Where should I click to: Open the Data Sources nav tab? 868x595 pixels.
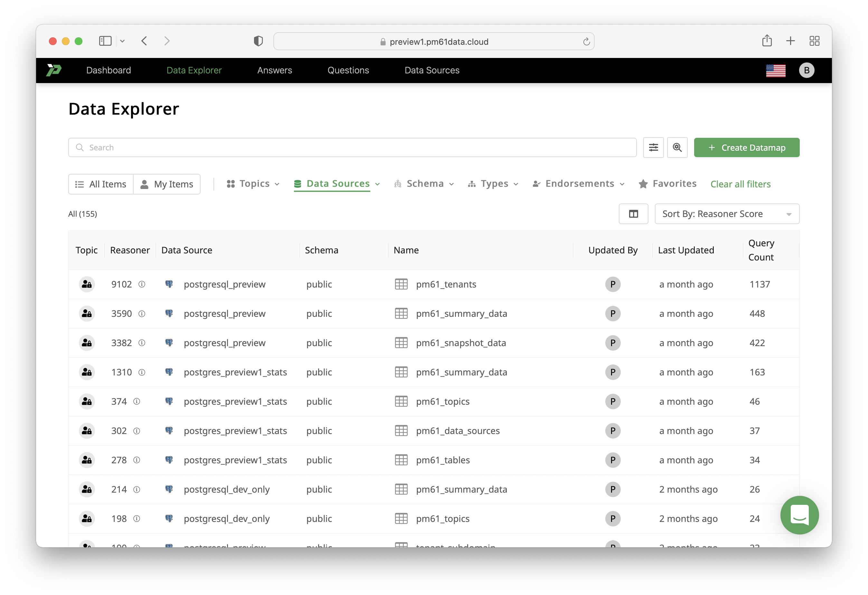[x=432, y=70]
